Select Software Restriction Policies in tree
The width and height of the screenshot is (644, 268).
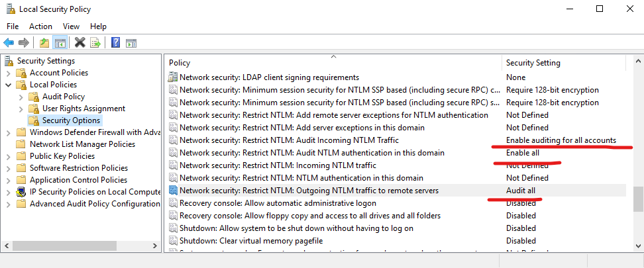(x=78, y=168)
